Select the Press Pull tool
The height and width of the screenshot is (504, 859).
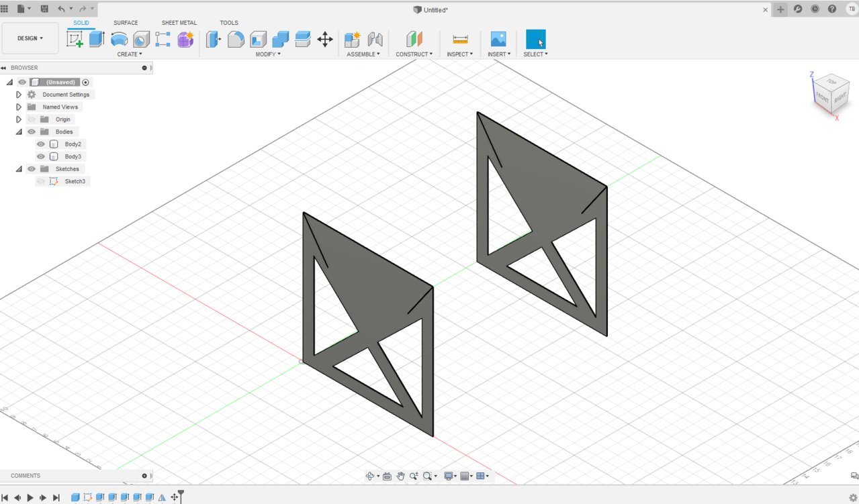[x=214, y=39]
